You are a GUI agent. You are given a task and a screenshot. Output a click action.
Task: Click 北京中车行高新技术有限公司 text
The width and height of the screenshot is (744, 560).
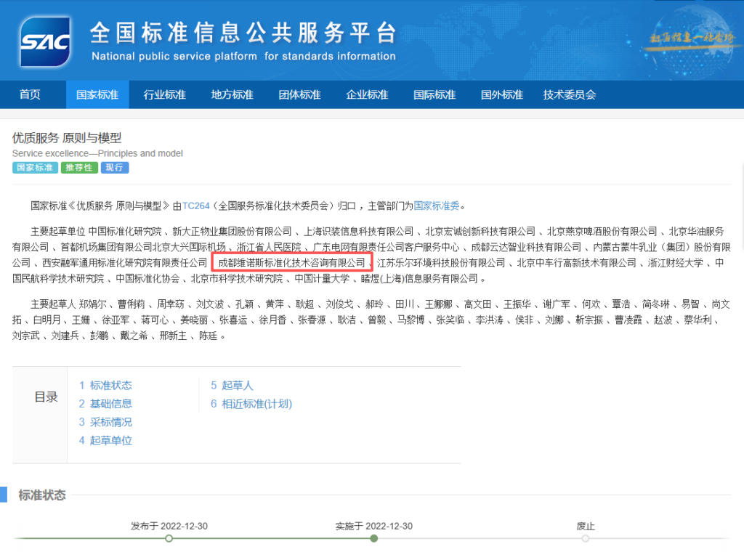(576, 263)
